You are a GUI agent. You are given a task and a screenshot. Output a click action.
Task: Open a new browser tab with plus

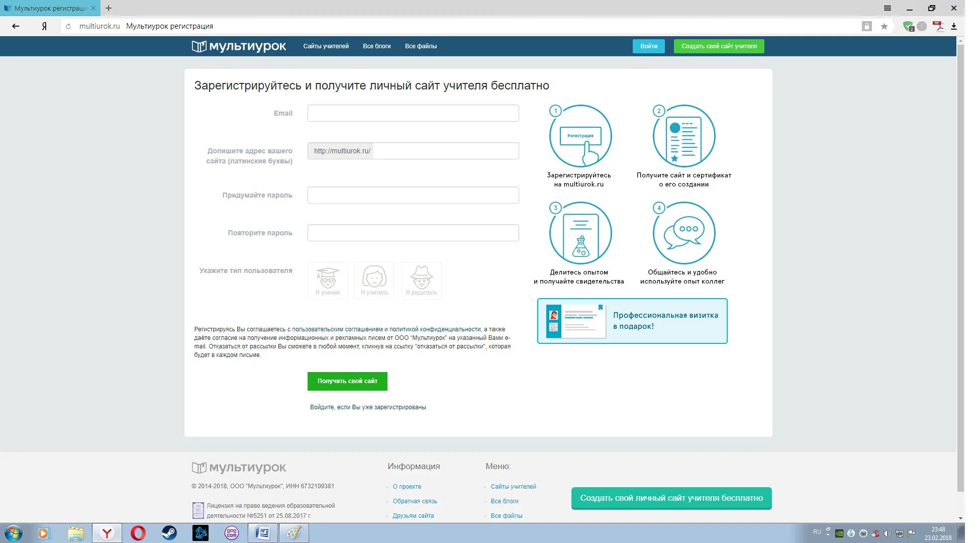pos(109,8)
